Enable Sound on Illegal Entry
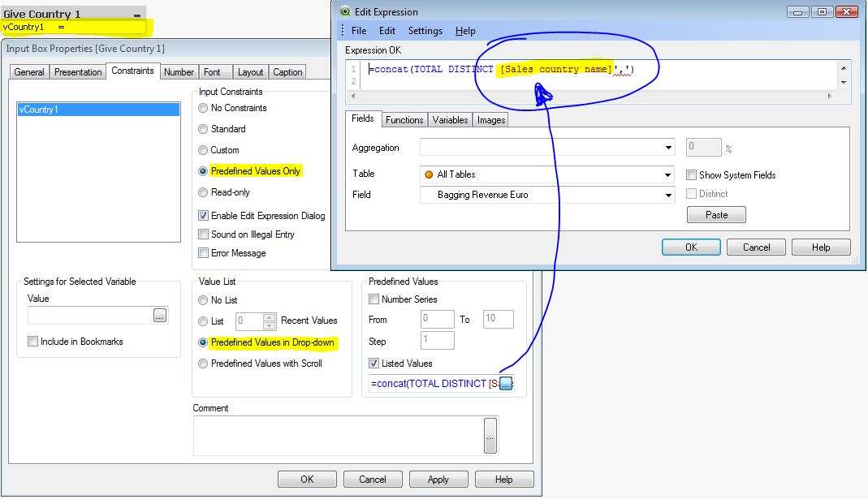This screenshot has width=868, height=499. point(204,234)
